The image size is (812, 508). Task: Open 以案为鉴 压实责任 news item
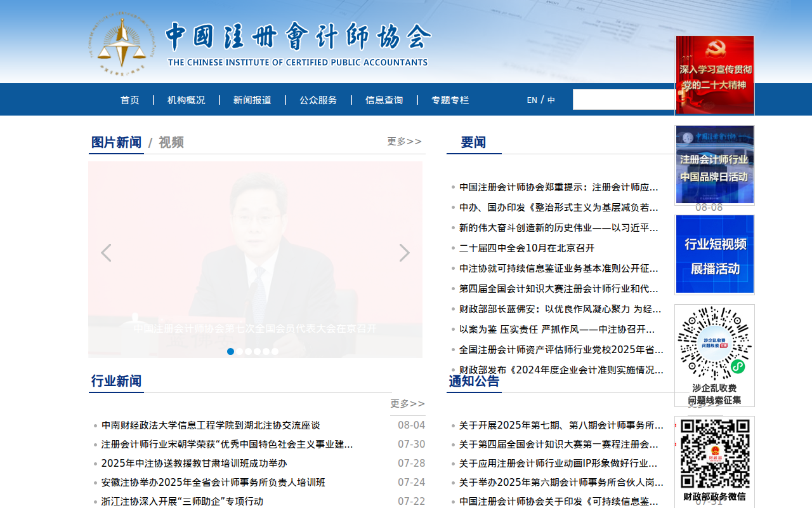(x=557, y=330)
